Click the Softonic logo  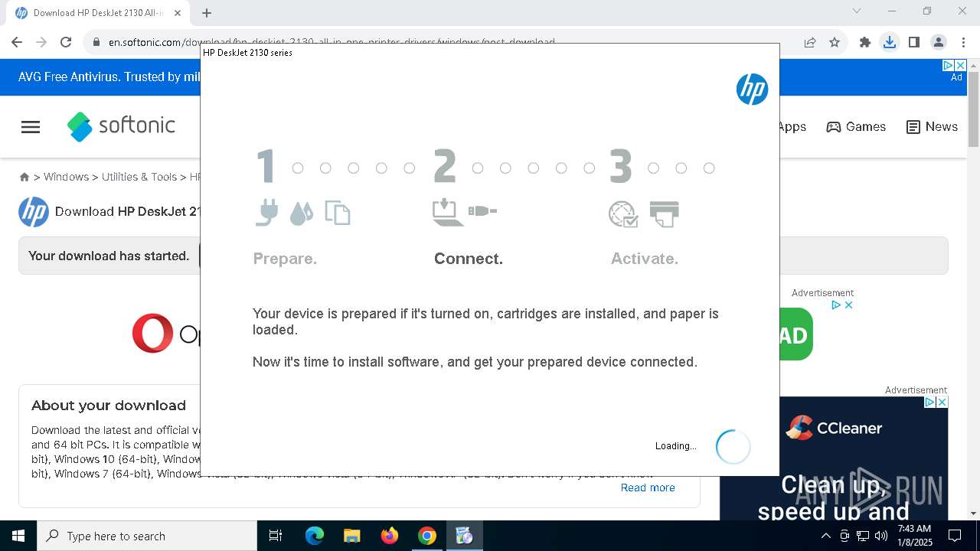coord(121,126)
